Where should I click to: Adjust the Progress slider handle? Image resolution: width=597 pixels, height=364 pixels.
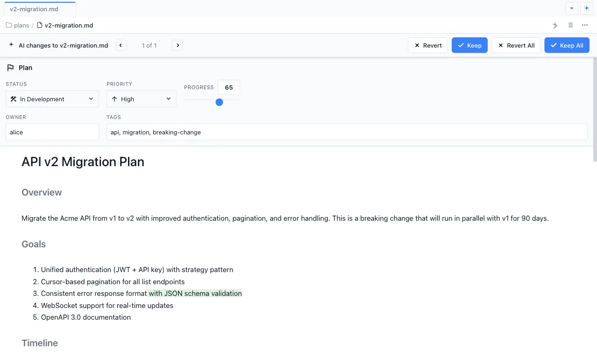click(219, 102)
